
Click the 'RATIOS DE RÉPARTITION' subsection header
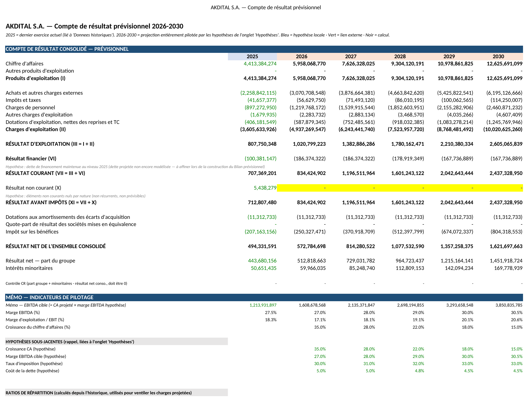coord(117,393)
